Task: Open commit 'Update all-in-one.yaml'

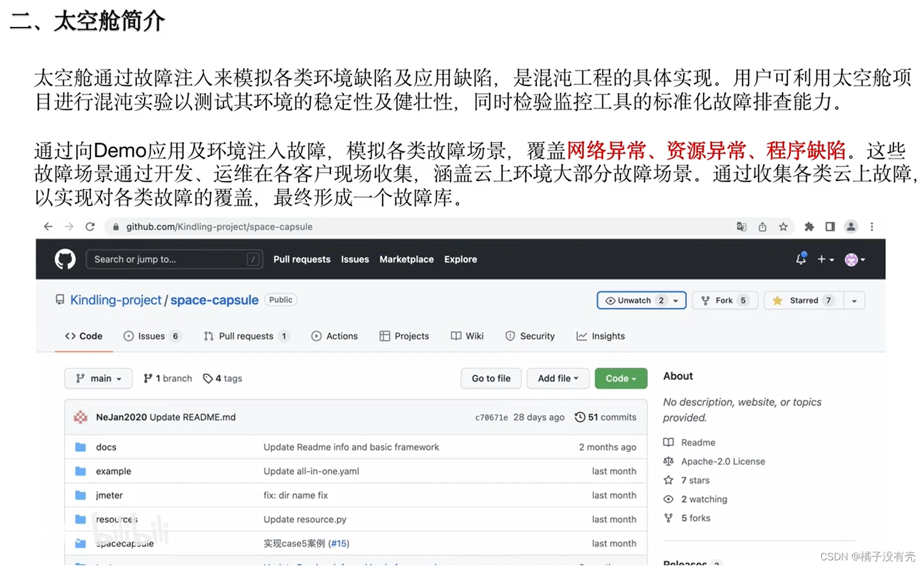Action: pos(311,471)
